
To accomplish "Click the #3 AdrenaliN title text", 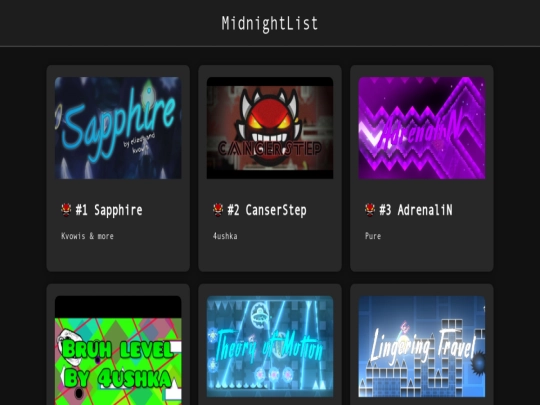I will (x=416, y=210).
